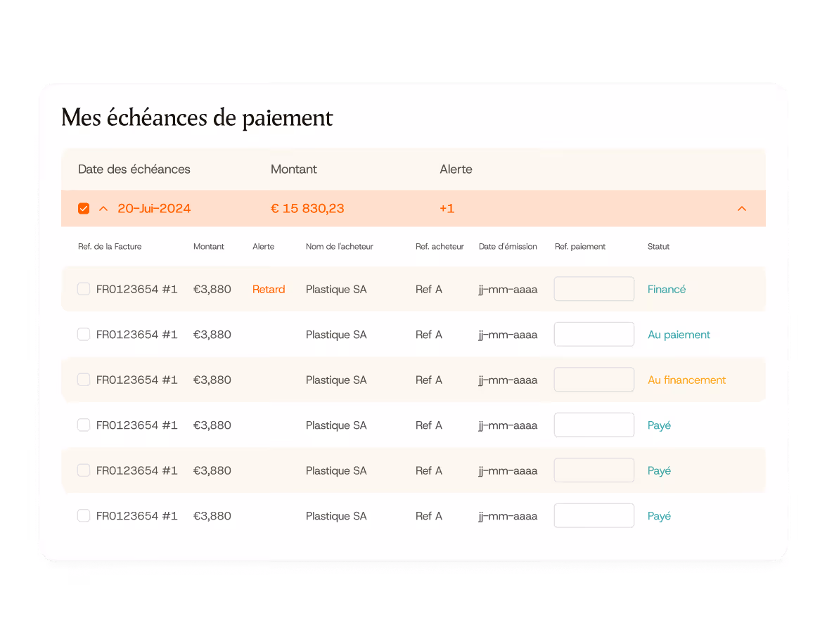
Task: Focus the Ref. paiement field in Au paiement row
Action: (x=594, y=335)
